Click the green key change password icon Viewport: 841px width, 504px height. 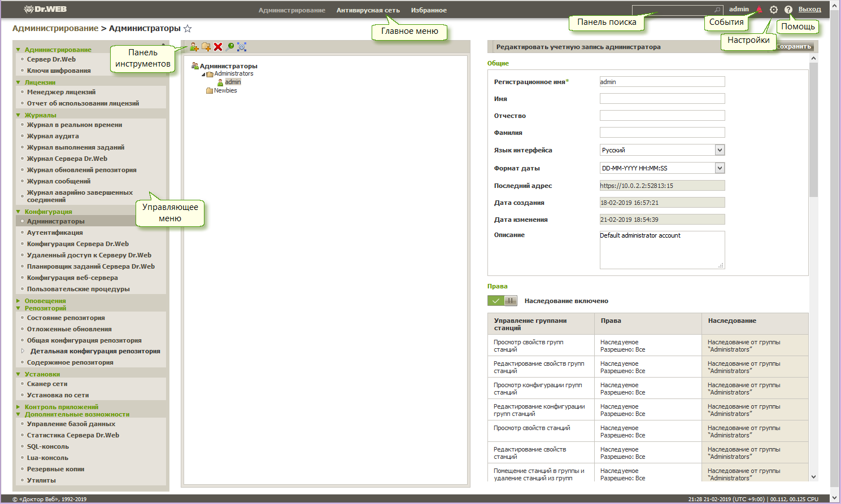(x=230, y=47)
